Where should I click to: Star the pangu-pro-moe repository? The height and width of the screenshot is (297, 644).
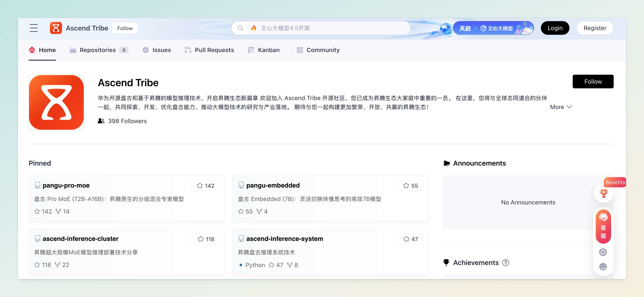click(x=205, y=186)
